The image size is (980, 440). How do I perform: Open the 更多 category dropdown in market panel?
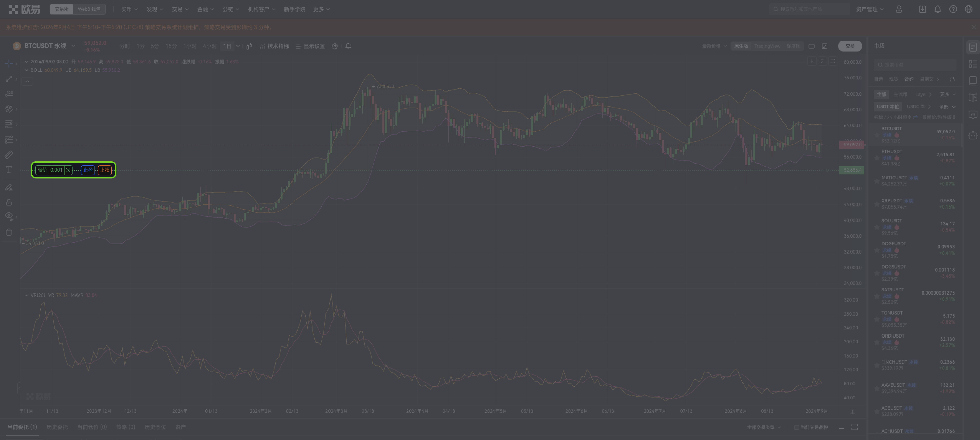[948, 94]
